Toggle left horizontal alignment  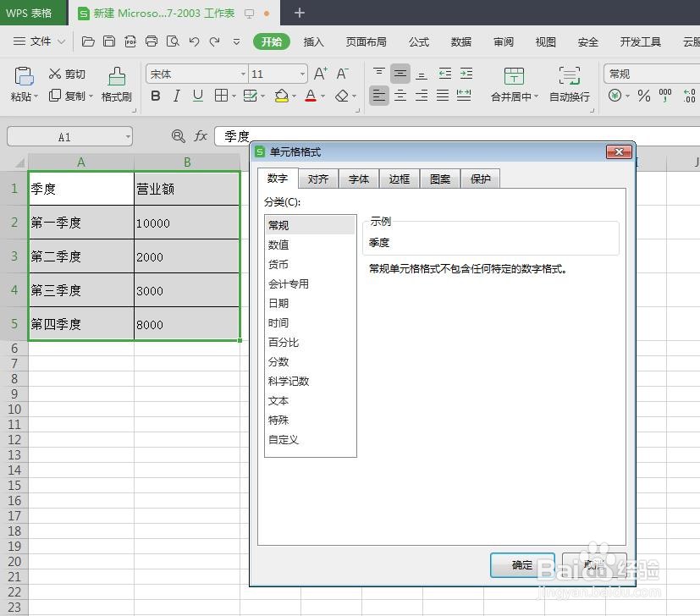click(379, 96)
